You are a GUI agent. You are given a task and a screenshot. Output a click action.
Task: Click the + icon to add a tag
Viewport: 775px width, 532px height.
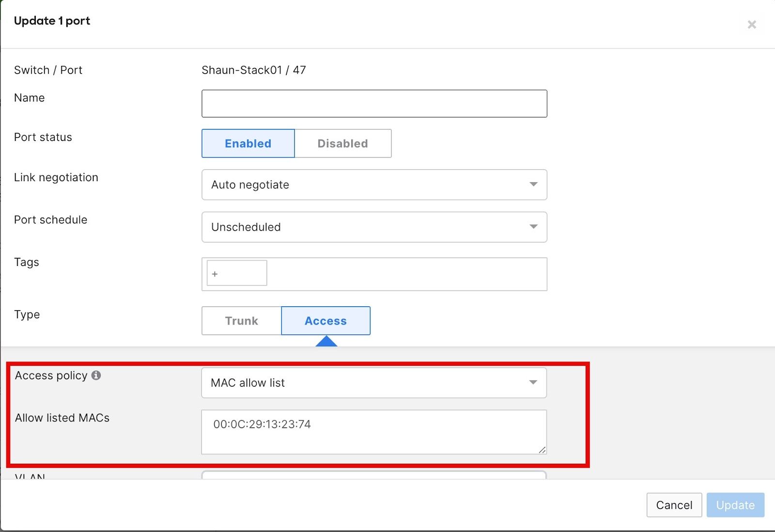point(214,273)
